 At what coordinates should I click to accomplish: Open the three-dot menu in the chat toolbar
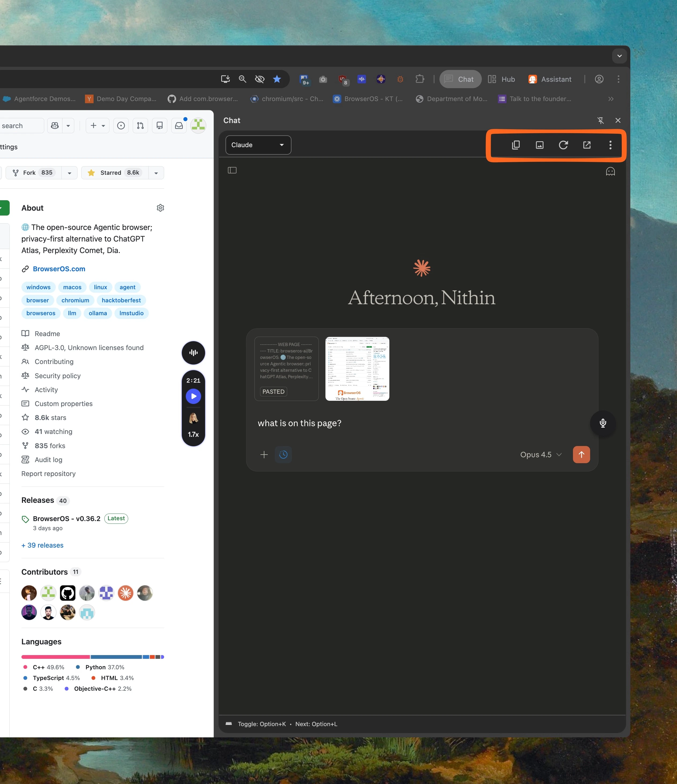[611, 145]
